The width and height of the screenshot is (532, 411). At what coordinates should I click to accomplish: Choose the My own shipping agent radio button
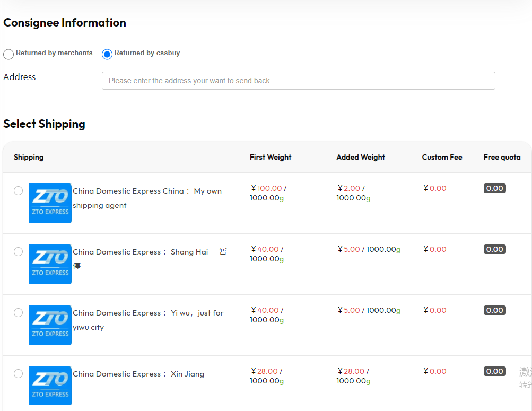[x=19, y=190]
